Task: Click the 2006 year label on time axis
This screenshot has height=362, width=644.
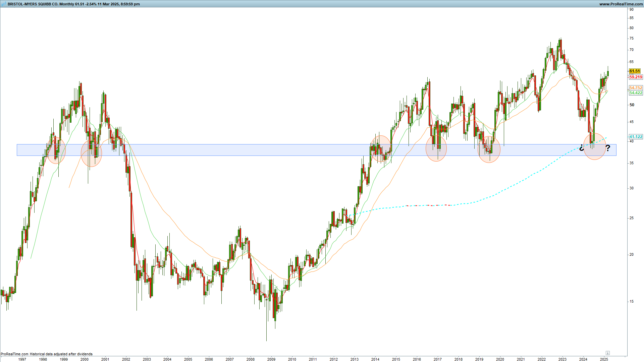Action: 209,359
